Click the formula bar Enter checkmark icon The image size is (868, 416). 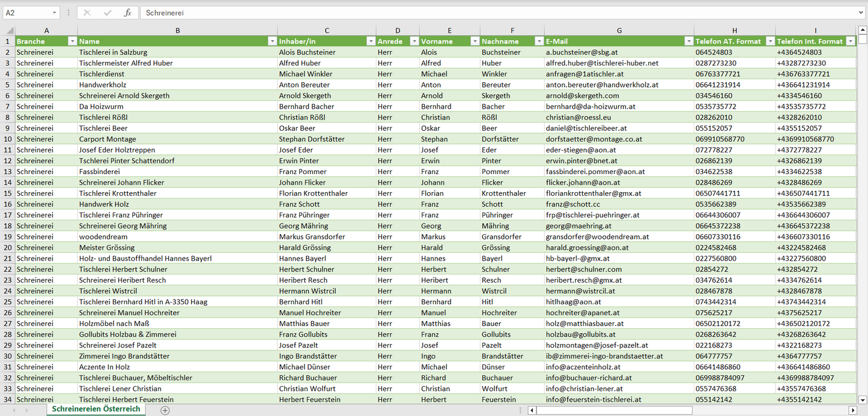108,13
